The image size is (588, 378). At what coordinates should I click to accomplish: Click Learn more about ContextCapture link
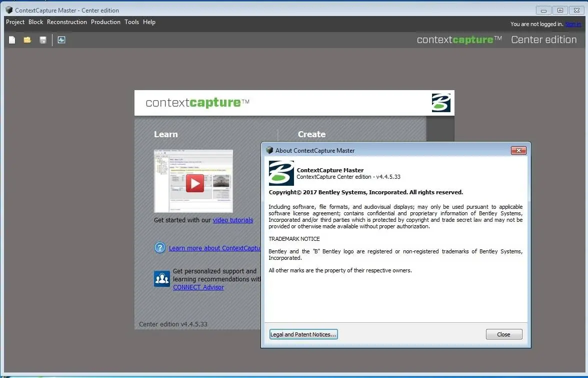point(214,248)
